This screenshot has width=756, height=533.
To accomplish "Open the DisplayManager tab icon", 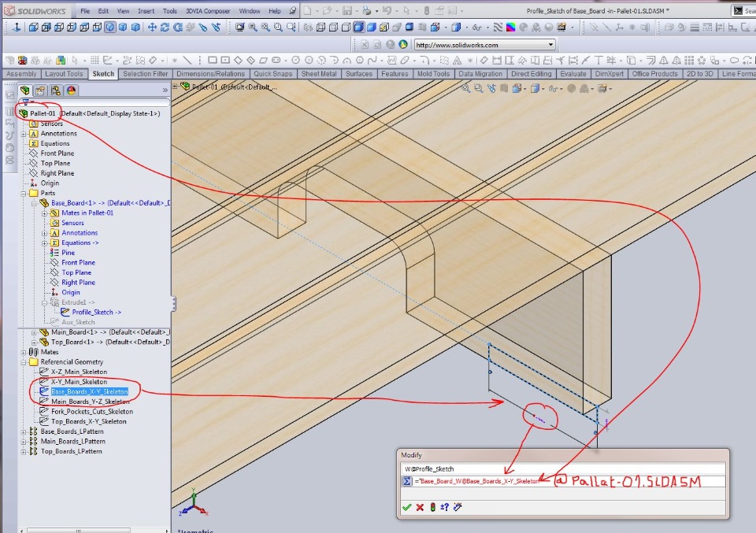I will 72,90.
